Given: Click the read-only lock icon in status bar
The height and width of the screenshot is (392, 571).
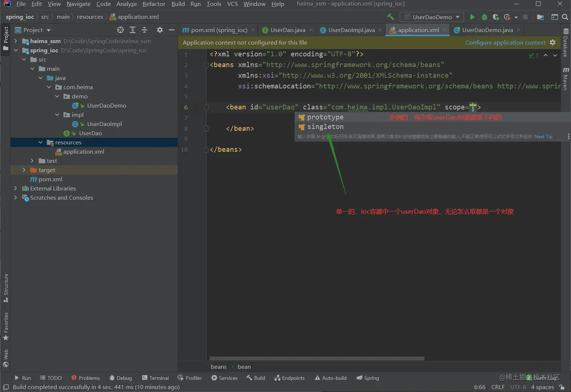Looking at the screenshot, I should pos(562,387).
